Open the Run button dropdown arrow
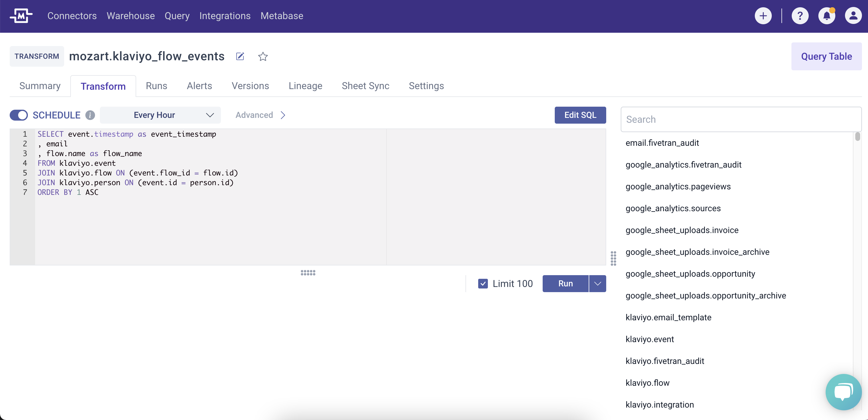868x420 pixels. coord(597,283)
